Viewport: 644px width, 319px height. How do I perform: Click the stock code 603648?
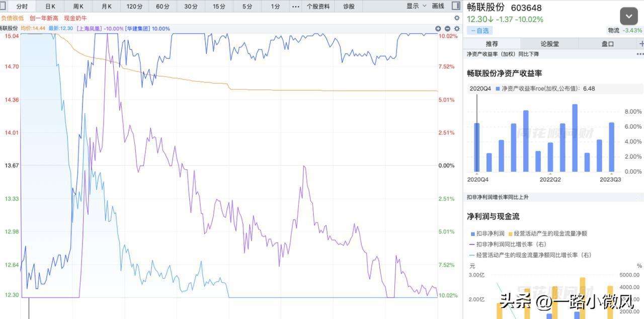pyautogui.click(x=526, y=8)
